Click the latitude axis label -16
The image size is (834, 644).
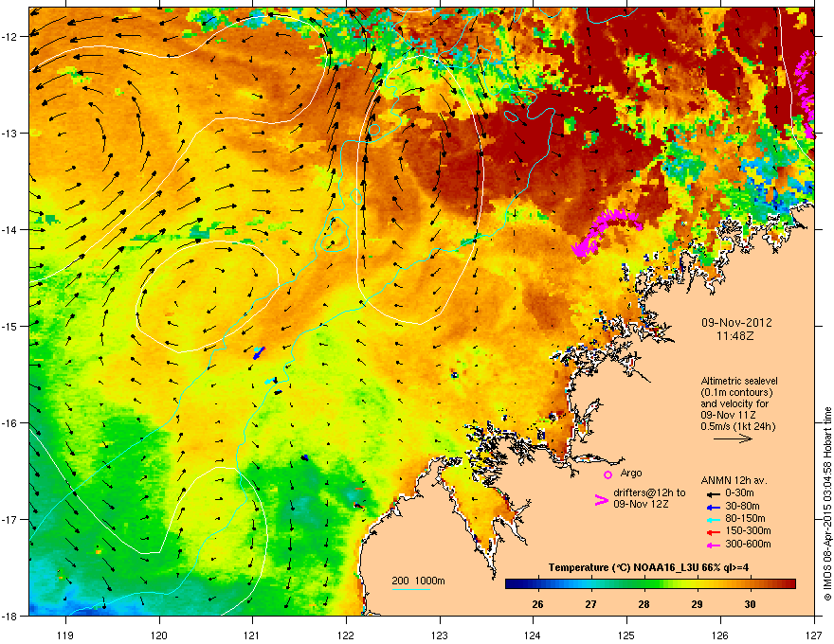click(x=10, y=422)
